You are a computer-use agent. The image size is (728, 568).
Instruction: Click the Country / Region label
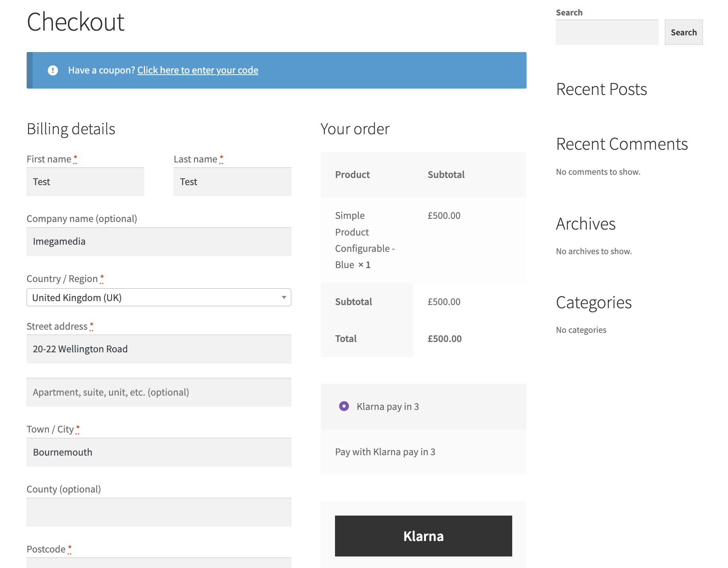pos(62,279)
